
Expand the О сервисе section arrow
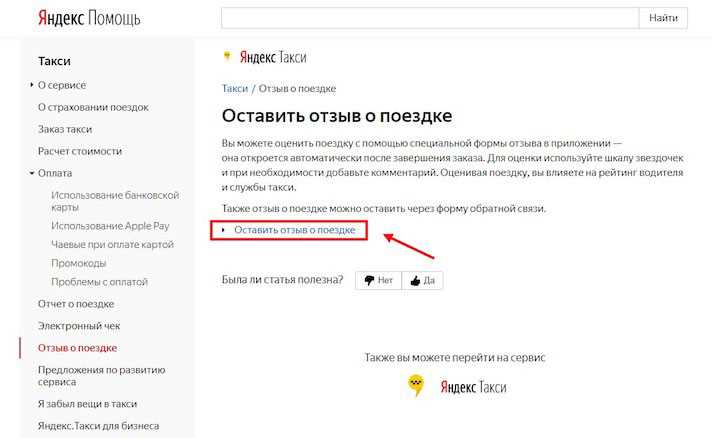click(x=32, y=85)
